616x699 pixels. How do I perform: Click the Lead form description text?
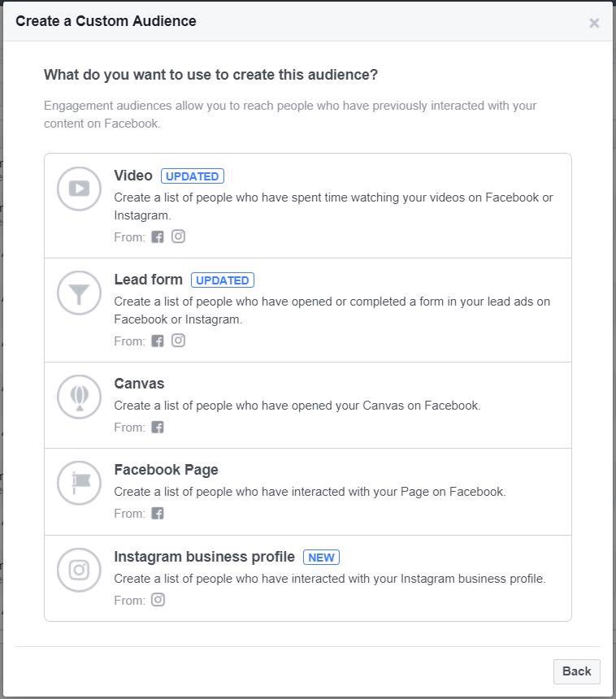[332, 310]
